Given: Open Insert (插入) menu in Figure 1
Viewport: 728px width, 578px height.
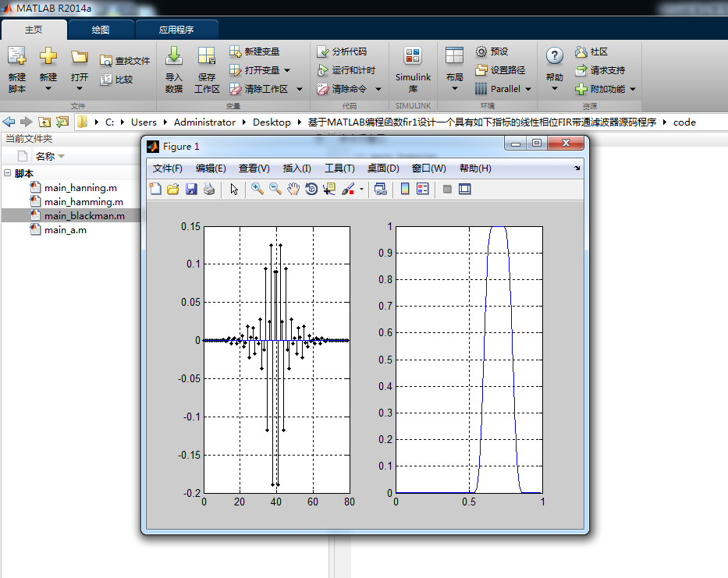Looking at the screenshot, I should click(297, 168).
